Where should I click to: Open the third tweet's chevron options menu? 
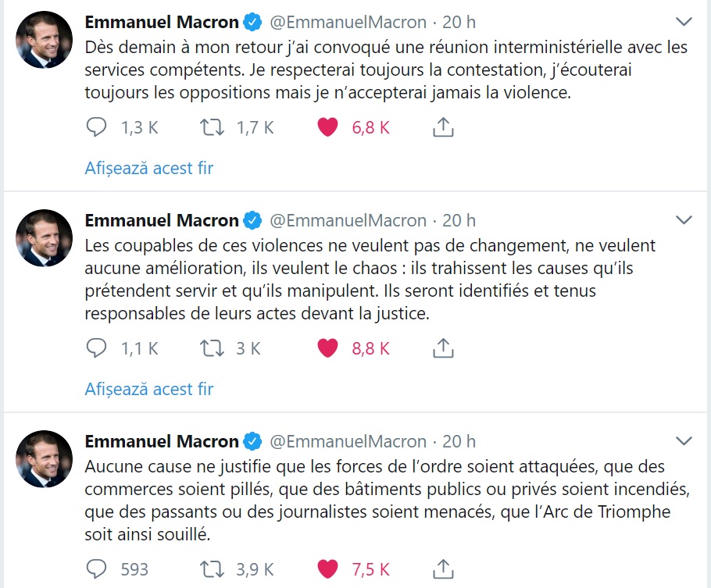(x=684, y=441)
